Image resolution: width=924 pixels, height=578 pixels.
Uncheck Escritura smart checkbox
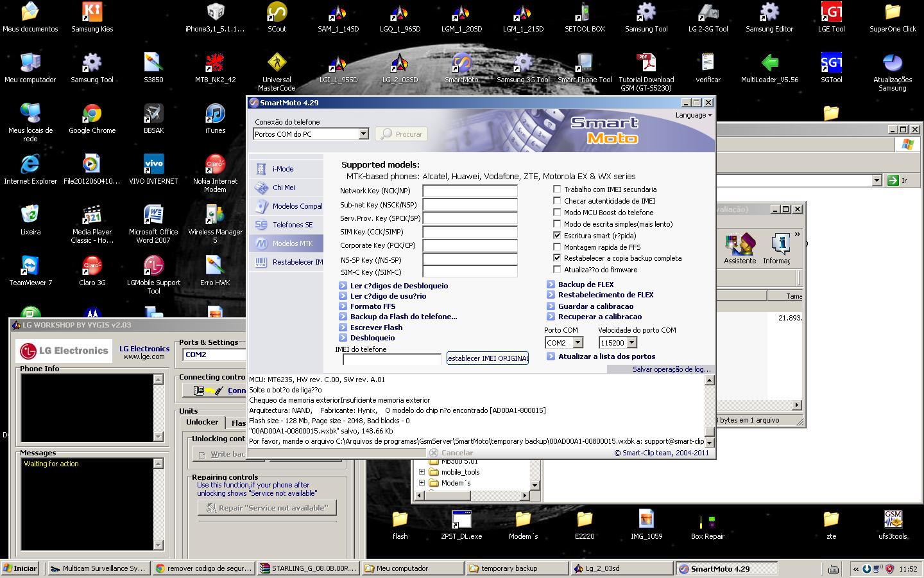coord(557,236)
